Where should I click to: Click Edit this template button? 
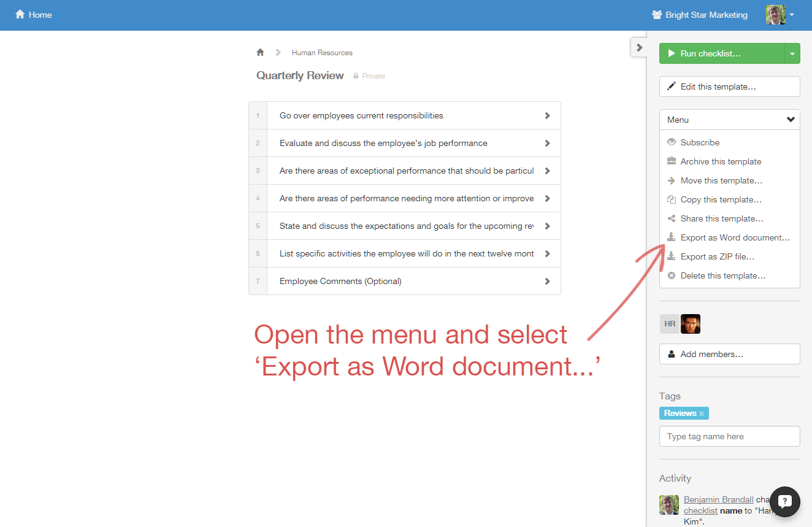729,87
